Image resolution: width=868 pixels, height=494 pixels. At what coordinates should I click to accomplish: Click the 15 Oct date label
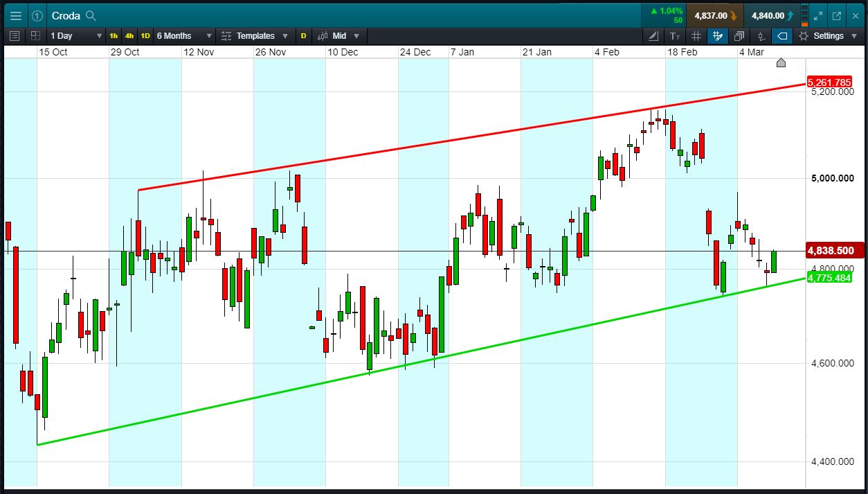pyautogui.click(x=53, y=52)
